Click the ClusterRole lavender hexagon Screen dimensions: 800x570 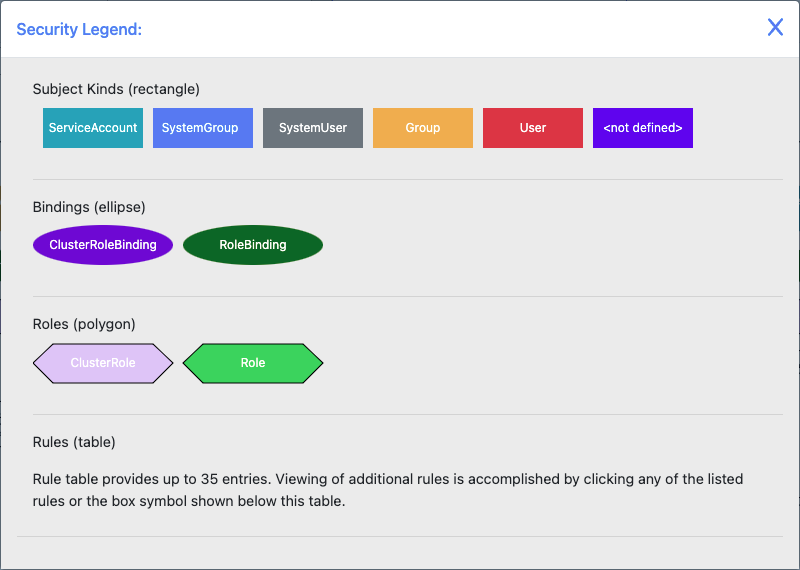click(x=103, y=363)
